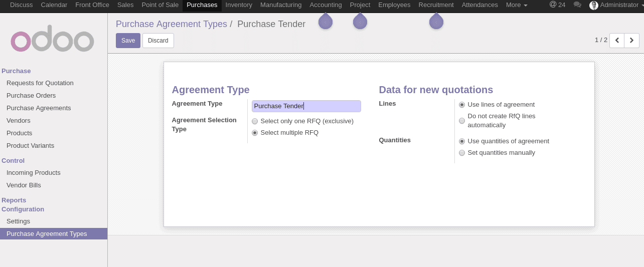Choose 'Set quantities manually'
Screen dimensions: 644x267
(462, 153)
